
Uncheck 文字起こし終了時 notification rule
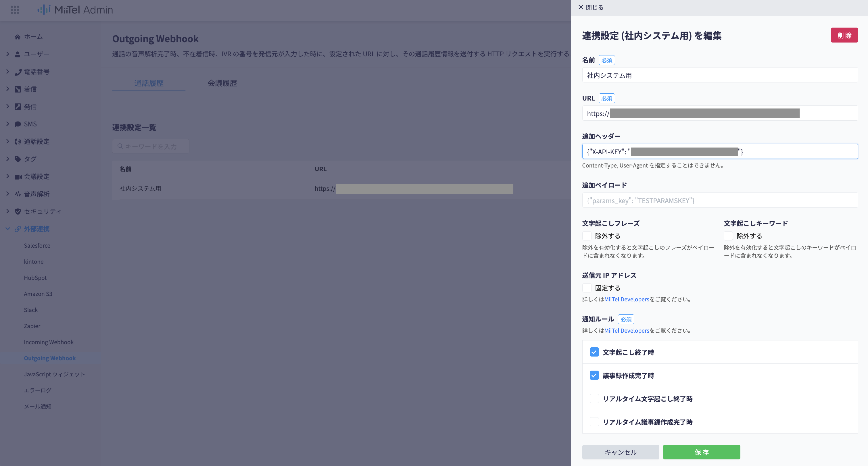point(594,352)
